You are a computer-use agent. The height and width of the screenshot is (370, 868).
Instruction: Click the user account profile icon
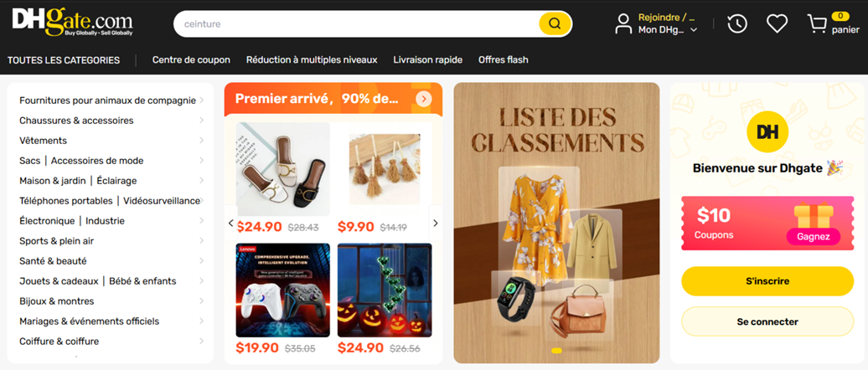click(623, 23)
